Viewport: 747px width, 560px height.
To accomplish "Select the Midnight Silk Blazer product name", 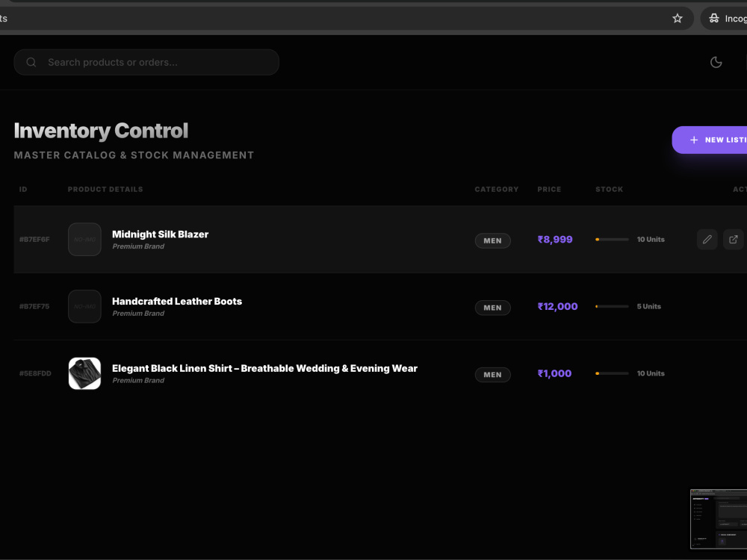I will (x=160, y=234).
